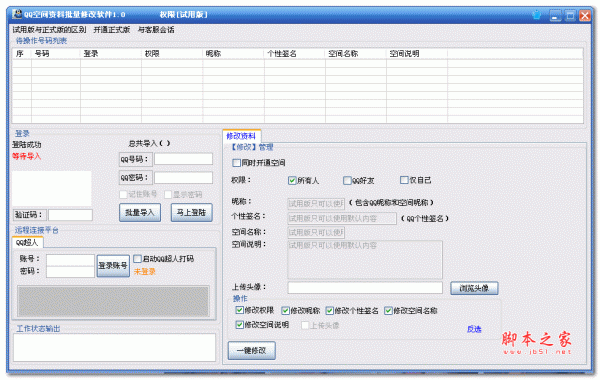The height and width of the screenshot is (380, 600).
Task: Click the blue skin shirt icon in title bar
Action: click(x=536, y=15)
